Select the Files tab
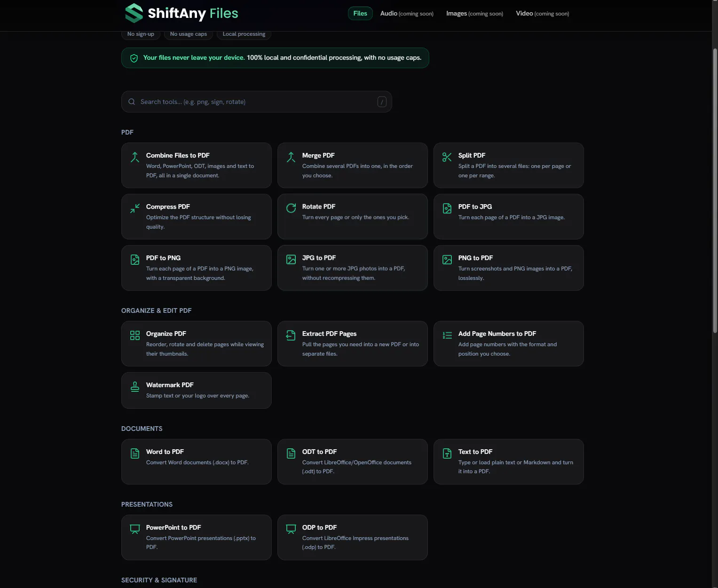 tap(360, 13)
